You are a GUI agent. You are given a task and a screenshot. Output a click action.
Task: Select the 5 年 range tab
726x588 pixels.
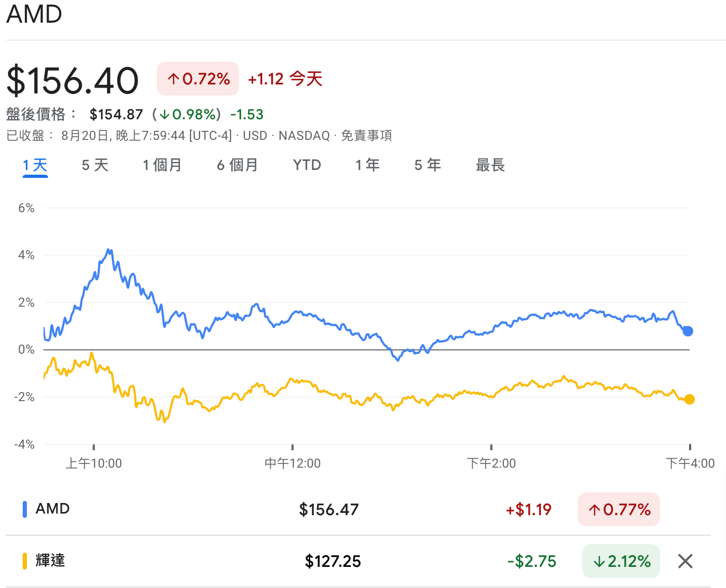427,165
